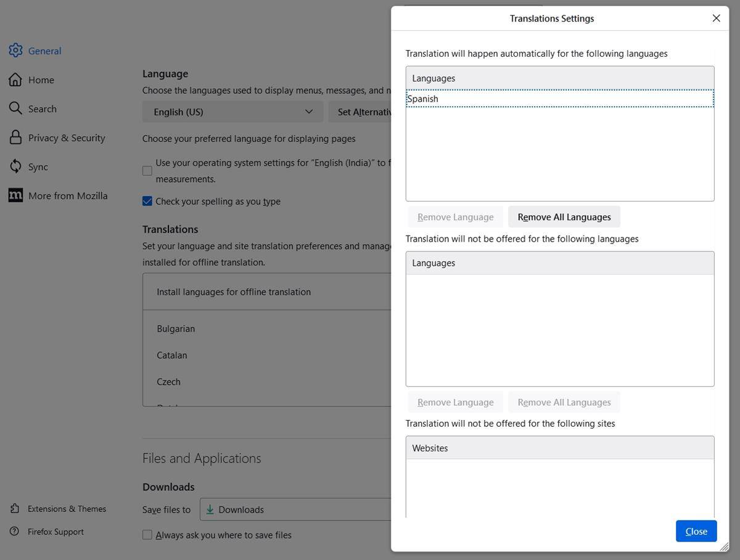Close the Translations Settings dialog with X
This screenshot has height=560, width=740.
(x=716, y=19)
